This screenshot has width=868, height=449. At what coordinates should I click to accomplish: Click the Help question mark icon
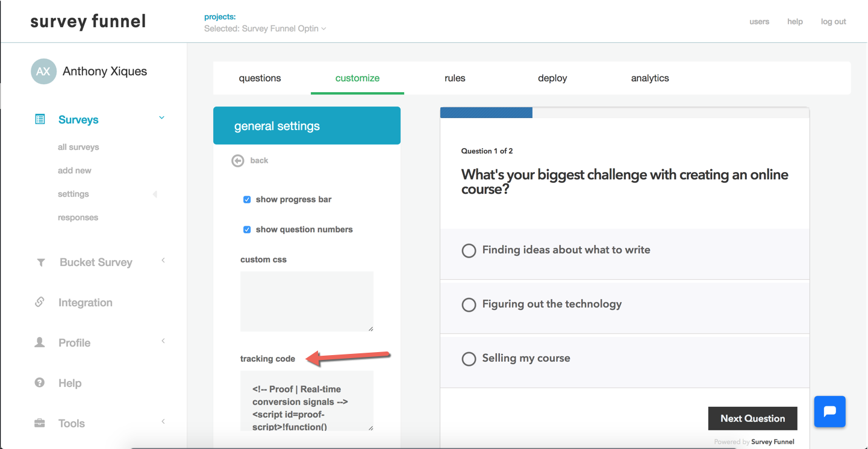coord(40,383)
